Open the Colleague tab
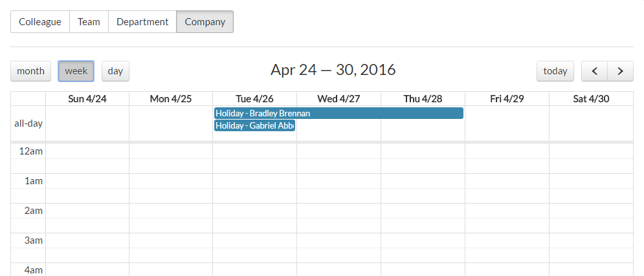The height and width of the screenshot is (276, 644). click(40, 21)
